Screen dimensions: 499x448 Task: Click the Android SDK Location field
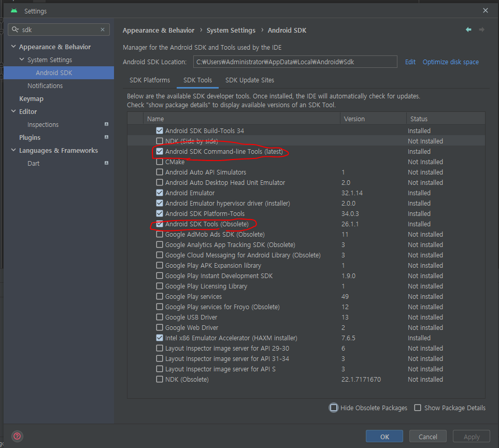tap(295, 62)
